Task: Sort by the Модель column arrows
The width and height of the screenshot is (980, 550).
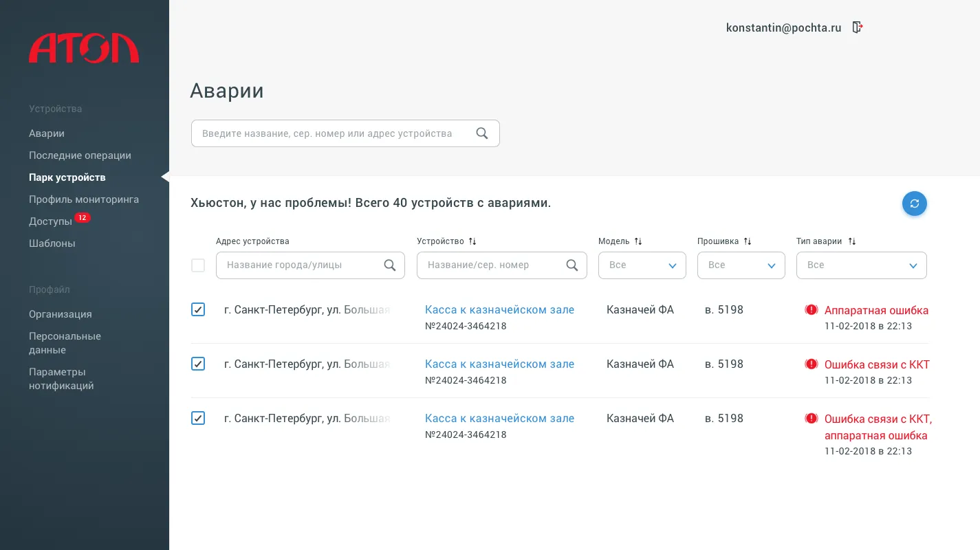Action: [x=638, y=241]
